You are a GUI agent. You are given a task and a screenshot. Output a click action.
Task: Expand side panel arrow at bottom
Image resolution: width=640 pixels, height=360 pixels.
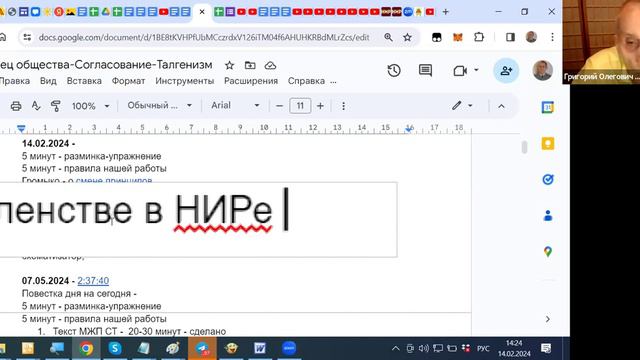(548, 319)
